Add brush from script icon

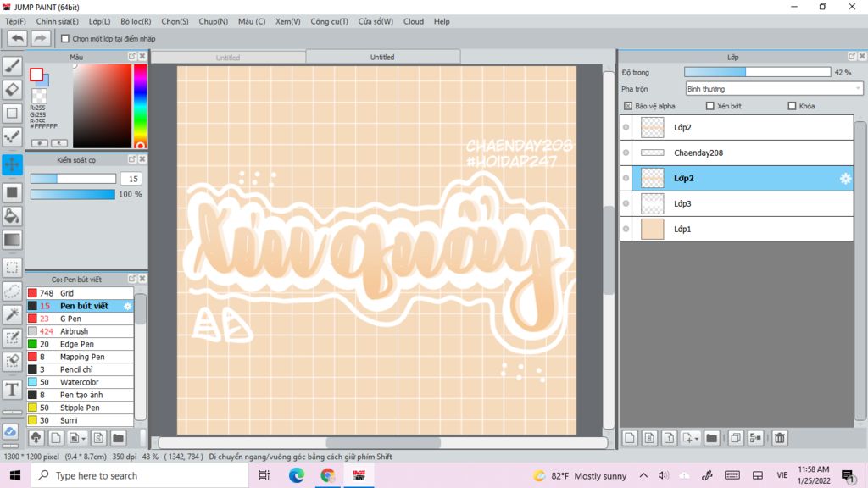coord(98,438)
